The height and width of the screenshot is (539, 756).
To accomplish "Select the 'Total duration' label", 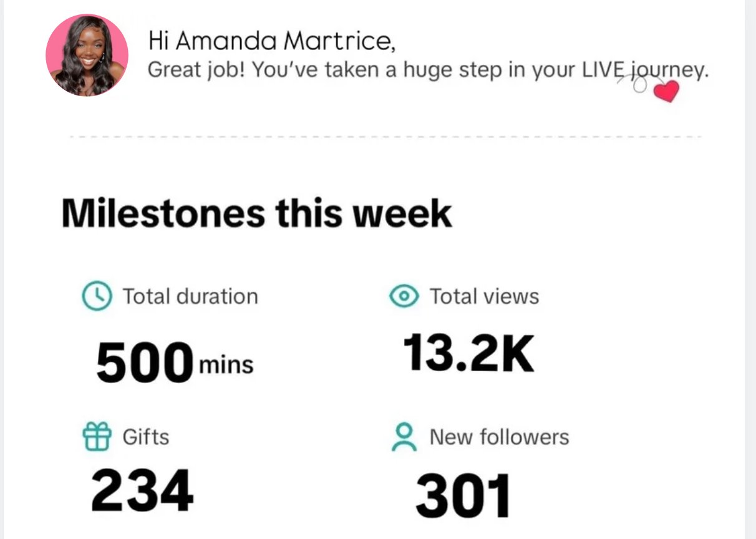I will (190, 296).
